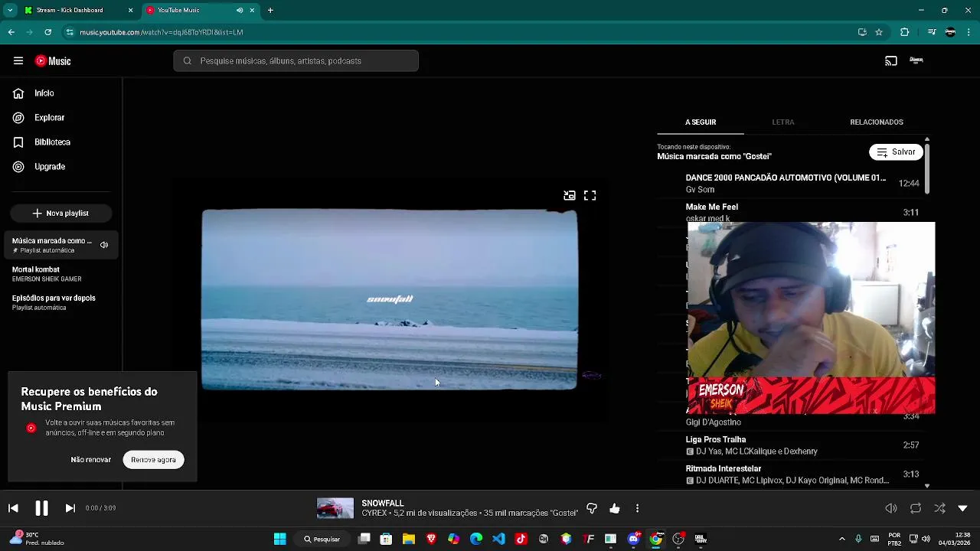Open Mortal kombat playlist
Screen dimensions: 980x551
point(61,274)
